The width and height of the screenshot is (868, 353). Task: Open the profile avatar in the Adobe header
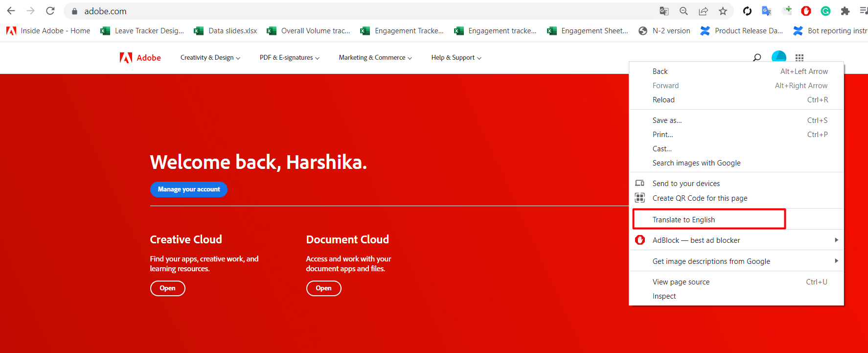click(779, 57)
